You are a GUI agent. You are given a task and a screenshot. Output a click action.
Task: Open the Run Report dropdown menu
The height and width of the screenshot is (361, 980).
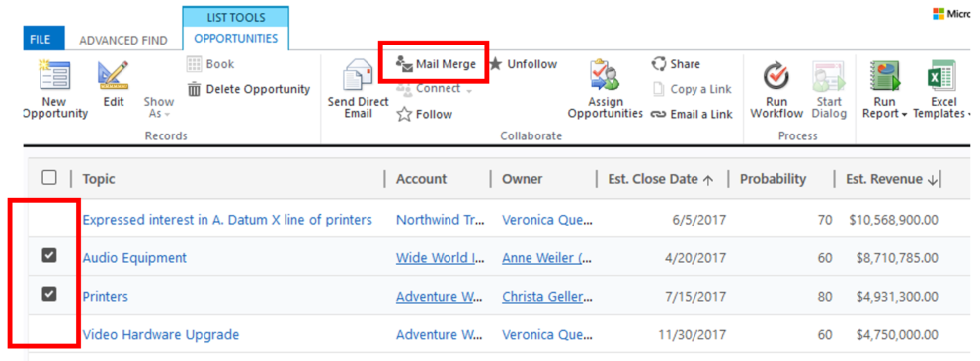coord(884,107)
